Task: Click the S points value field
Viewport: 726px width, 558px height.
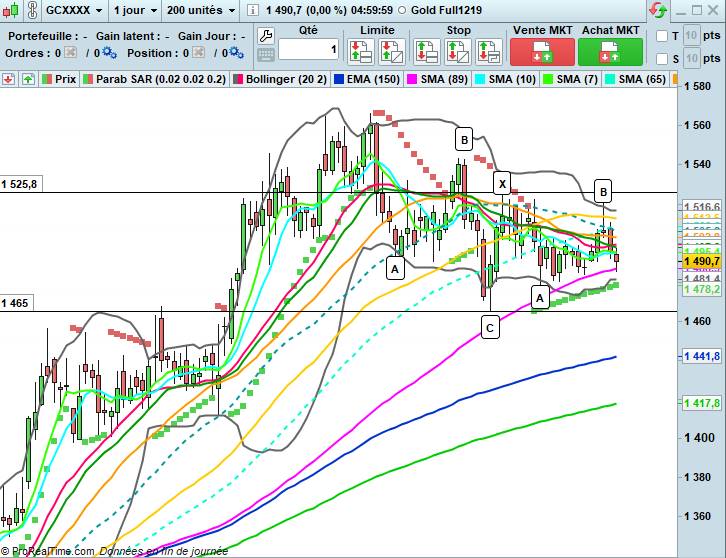Action: tap(691, 58)
